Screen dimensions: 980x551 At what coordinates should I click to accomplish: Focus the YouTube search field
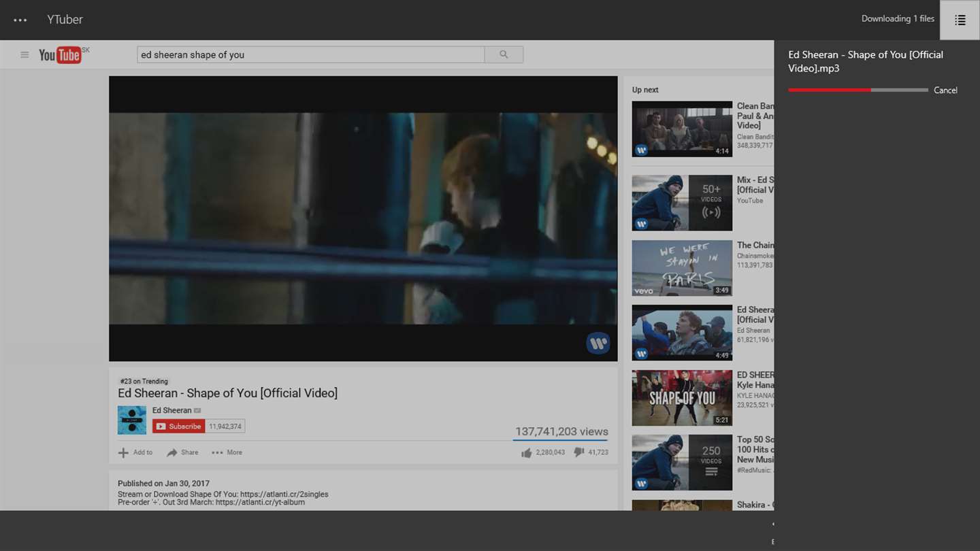point(311,54)
